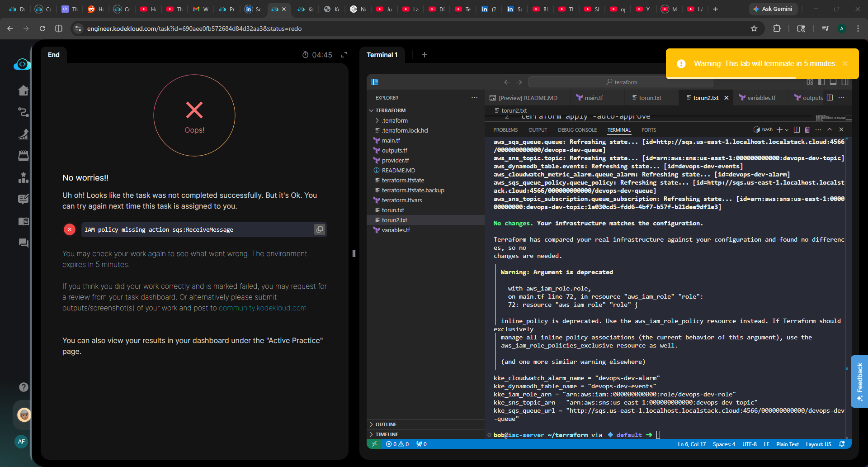Screen dimensions: 868x467
Task: Open the leaderboard podium icon in sidebar
Action: (x=24, y=178)
